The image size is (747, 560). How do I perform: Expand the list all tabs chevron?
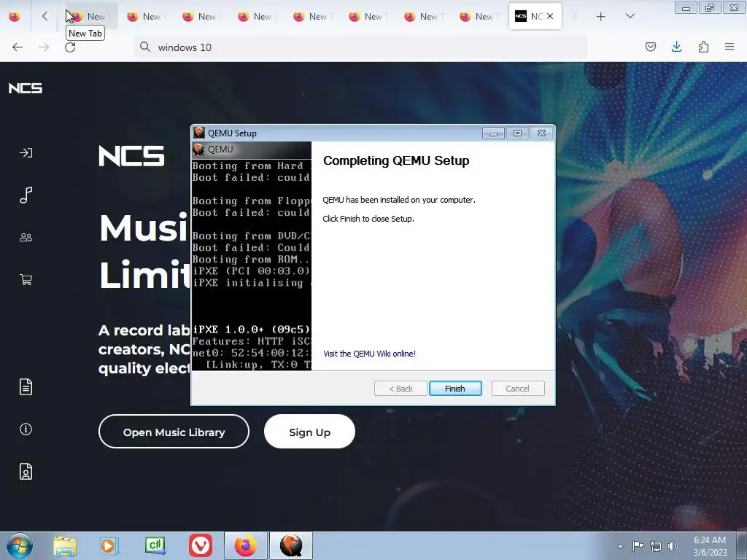click(x=630, y=16)
